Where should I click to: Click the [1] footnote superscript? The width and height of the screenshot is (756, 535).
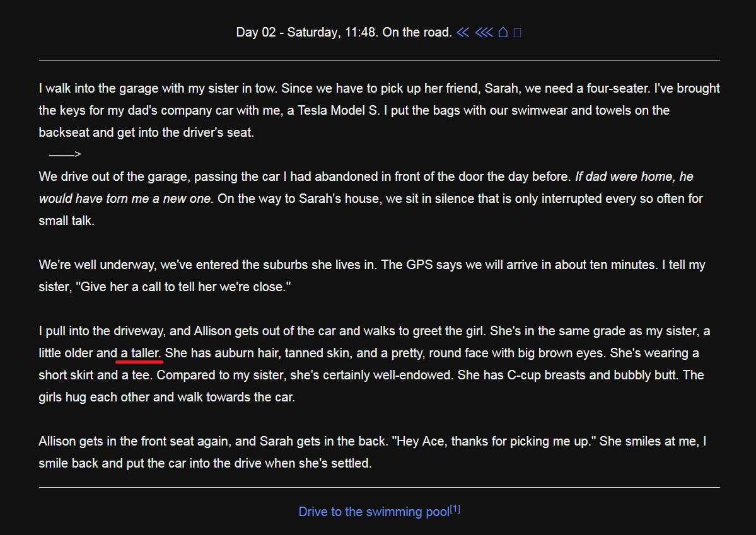(x=455, y=509)
